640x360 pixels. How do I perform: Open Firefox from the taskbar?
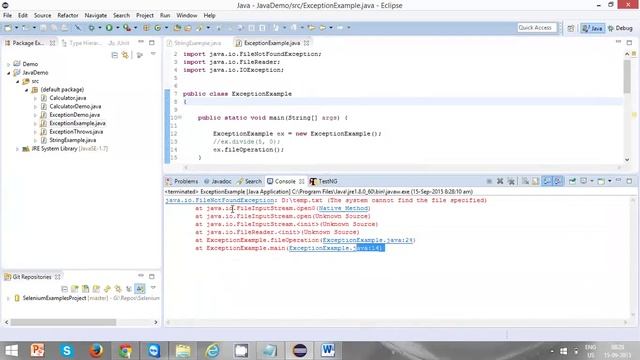click(x=96, y=351)
